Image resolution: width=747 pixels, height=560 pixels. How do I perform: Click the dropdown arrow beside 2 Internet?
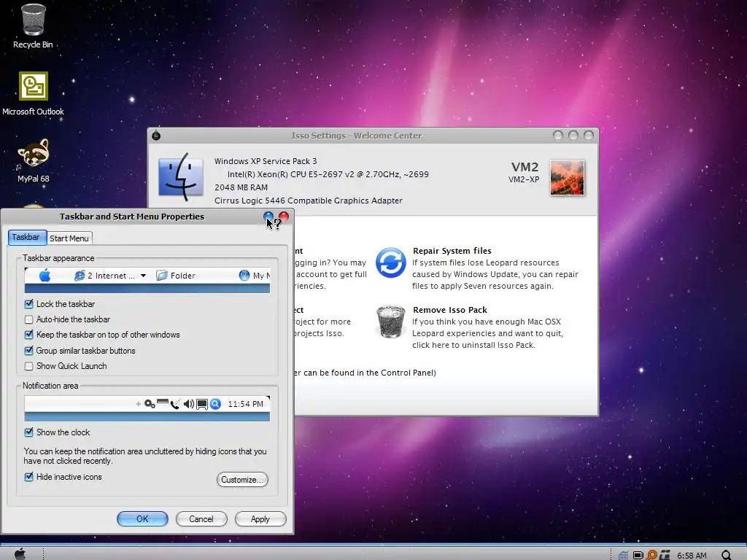[143, 276]
